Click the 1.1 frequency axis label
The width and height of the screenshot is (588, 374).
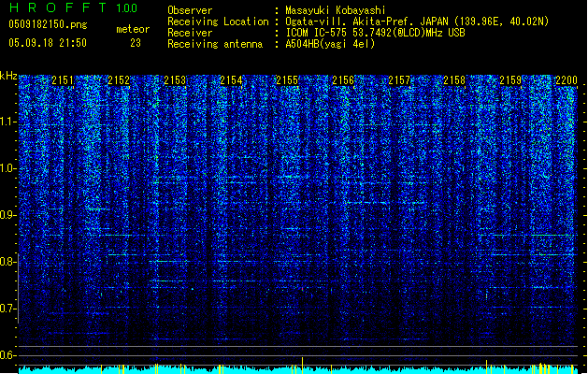point(7,122)
